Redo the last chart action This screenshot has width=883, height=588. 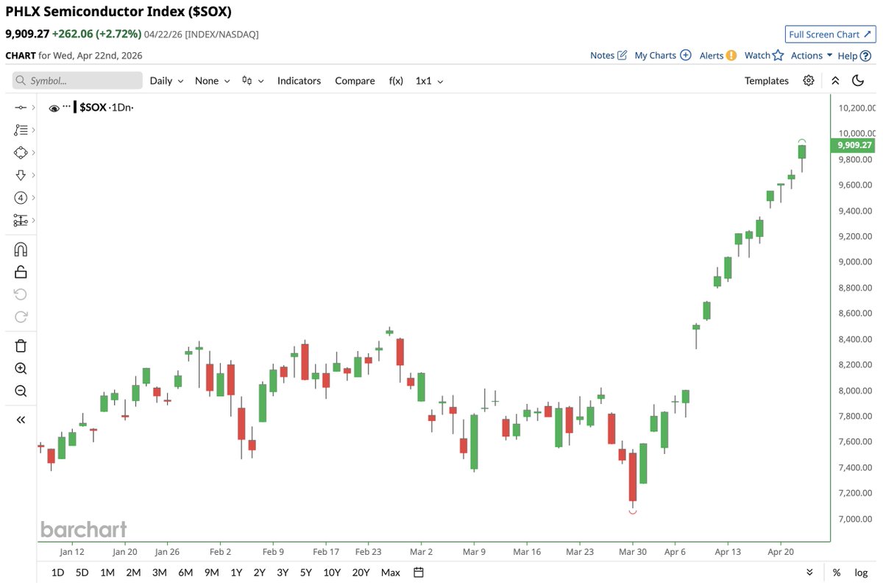point(21,317)
